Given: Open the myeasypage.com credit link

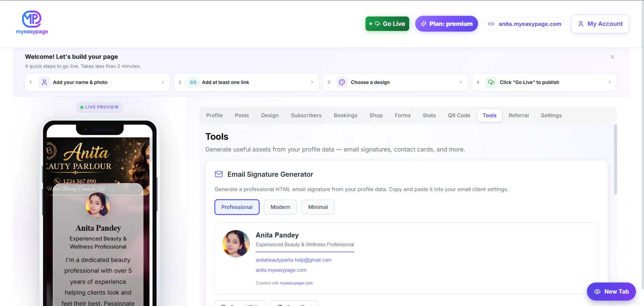Looking at the screenshot, I should point(296,283).
